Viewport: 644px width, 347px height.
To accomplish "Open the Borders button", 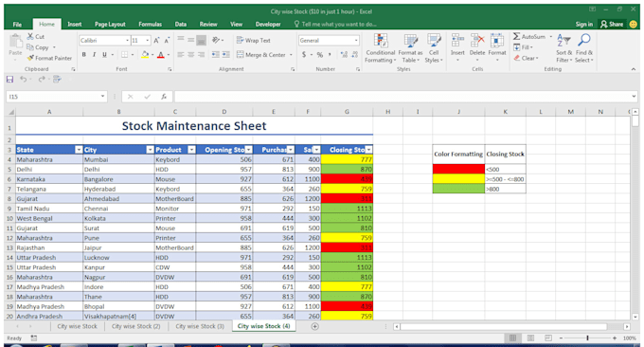I will (x=125, y=54).
